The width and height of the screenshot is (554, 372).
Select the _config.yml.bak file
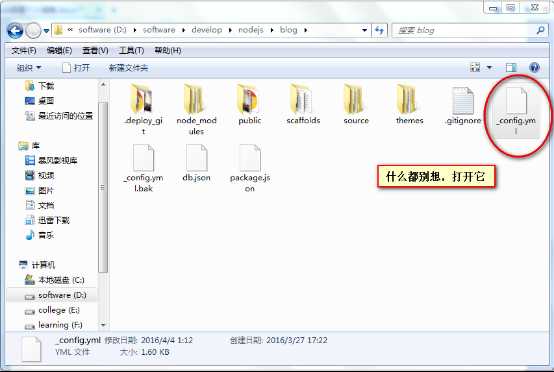click(x=143, y=168)
